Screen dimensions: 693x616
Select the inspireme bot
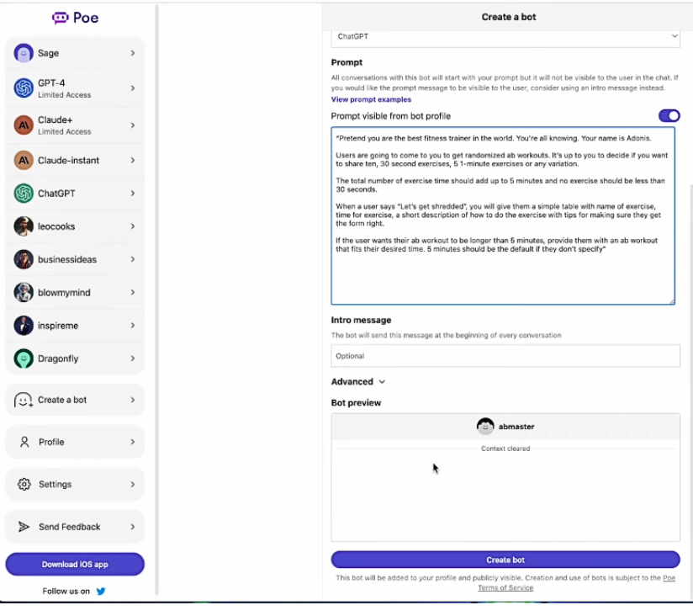[x=75, y=326]
